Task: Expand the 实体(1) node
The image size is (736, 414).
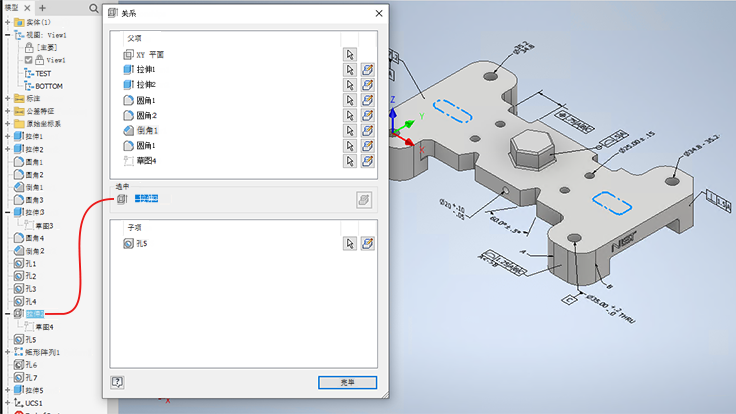Action: click(x=8, y=22)
